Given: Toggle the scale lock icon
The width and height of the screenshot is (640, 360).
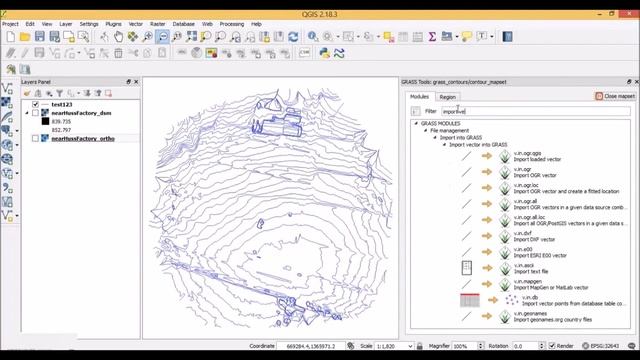Looking at the screenshot, I should (420, 346).
